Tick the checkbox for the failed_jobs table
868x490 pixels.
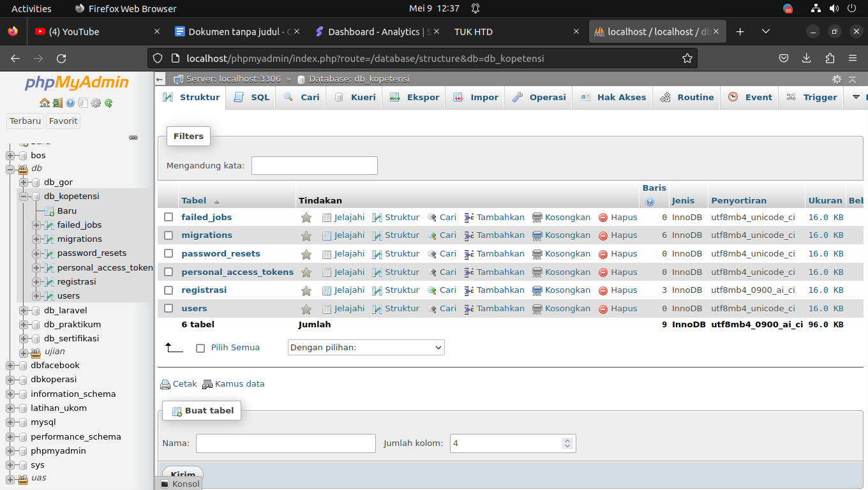pos(168,217)
